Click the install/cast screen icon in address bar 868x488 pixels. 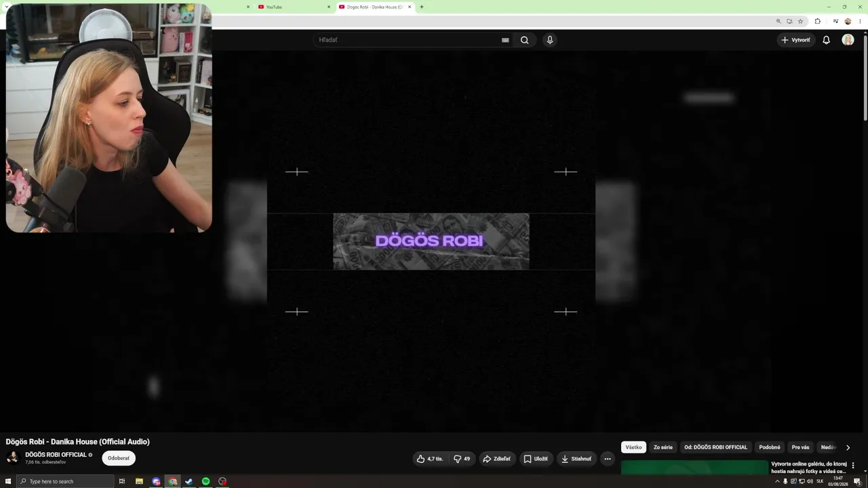click(x=789, y=21)
